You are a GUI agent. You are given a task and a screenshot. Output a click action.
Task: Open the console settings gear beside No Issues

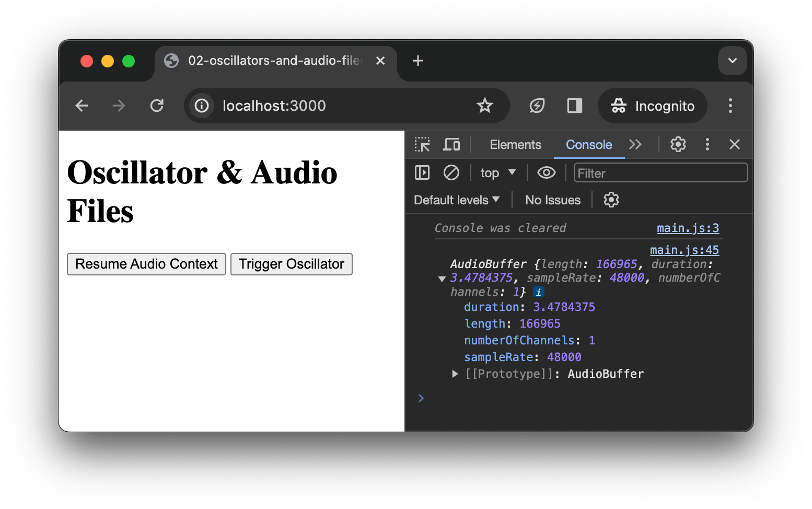point(611,200)
